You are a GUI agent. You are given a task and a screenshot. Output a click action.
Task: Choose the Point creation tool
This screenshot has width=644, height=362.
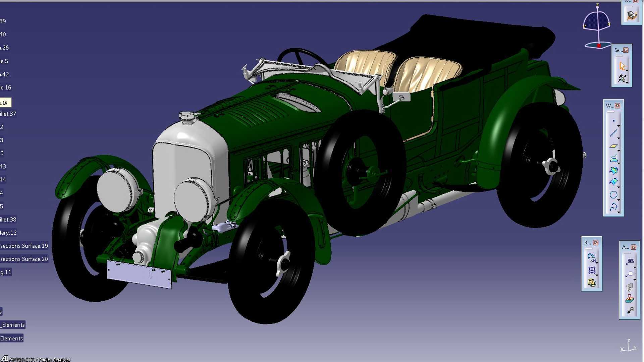(x=613, y=121)
